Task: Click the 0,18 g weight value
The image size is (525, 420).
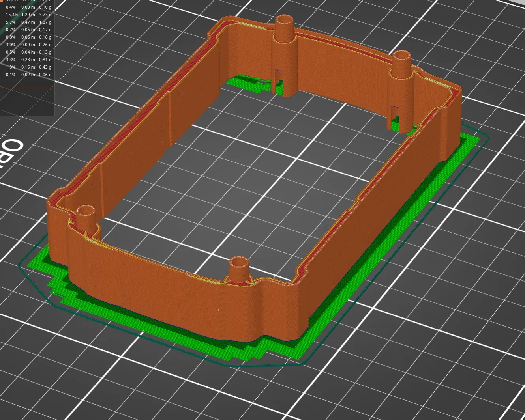Action: 45,37
